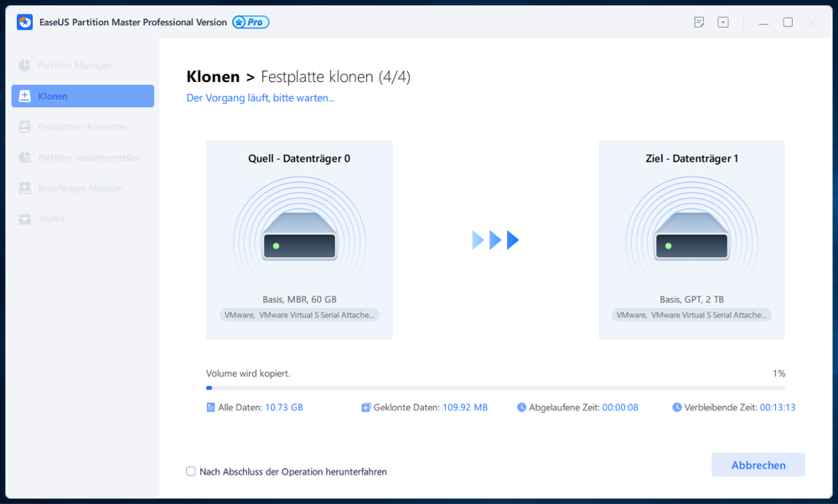Open the pending operations list icon
Viewport: 838px width, 504px height.
[699, 23]
